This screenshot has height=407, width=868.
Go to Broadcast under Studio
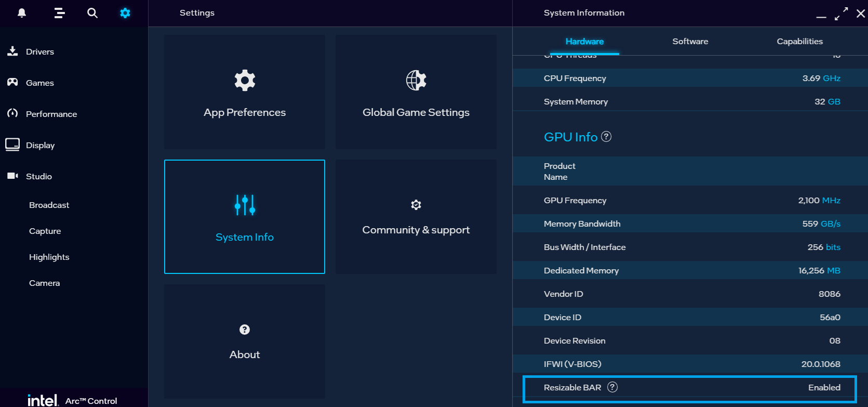click(49, 205)
